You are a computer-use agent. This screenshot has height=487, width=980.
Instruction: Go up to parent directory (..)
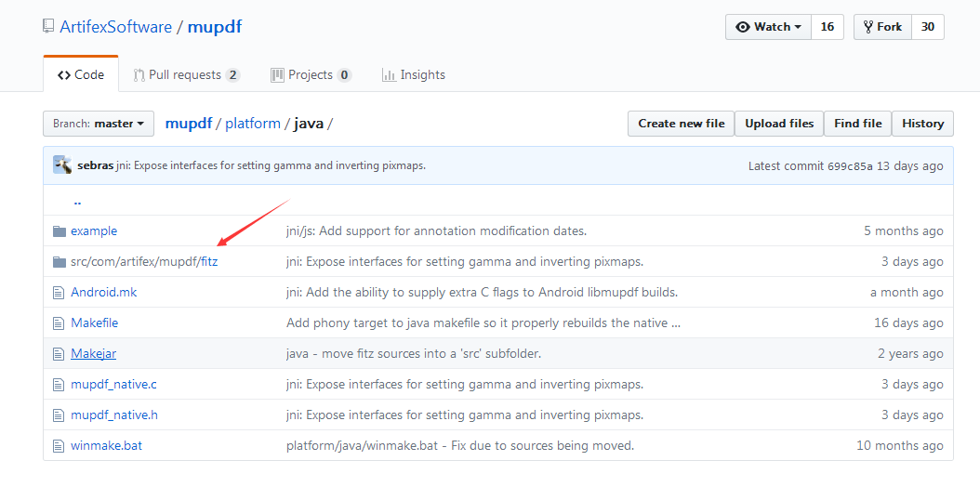click(x=77, y=201)
